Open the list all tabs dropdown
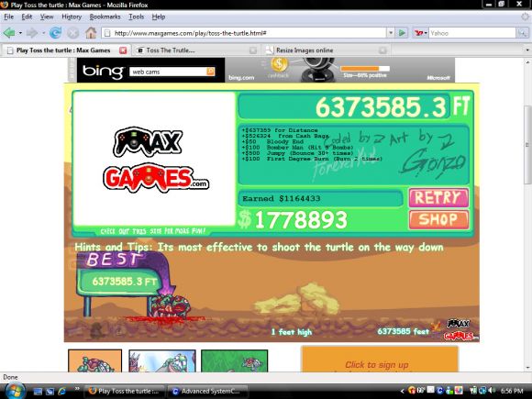Viewport: 532px width, 399px height. [x=527, y=50]
